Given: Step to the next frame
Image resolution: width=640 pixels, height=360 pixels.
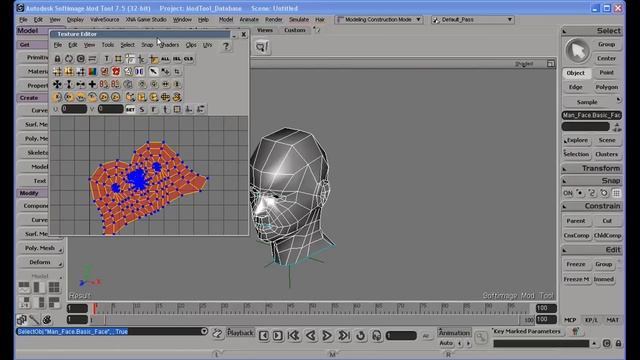Looking at the screenshot, I should 278,336.
